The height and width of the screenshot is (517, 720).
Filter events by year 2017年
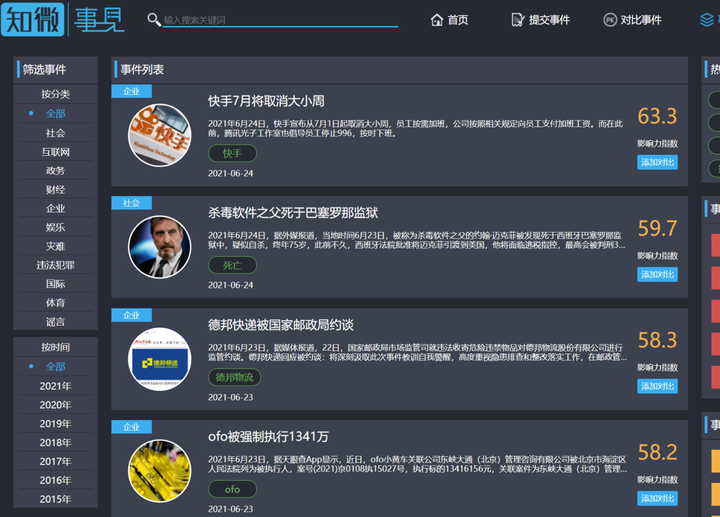point(56,461)
